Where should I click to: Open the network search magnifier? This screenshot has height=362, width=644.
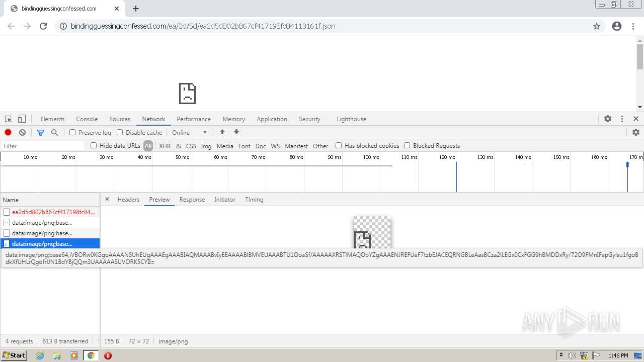point(55,133)
